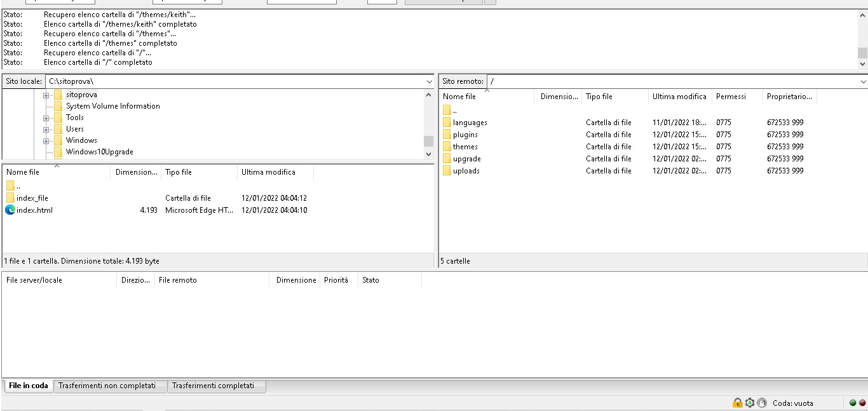
Task: Click the System Volume Information folder icon
Action: (58, 106)
